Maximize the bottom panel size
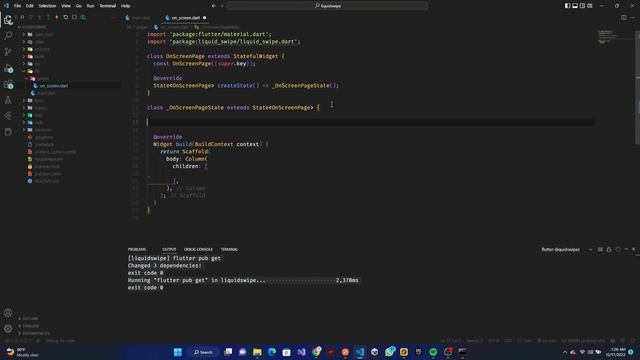640x360 pixels. pos(626,249)
